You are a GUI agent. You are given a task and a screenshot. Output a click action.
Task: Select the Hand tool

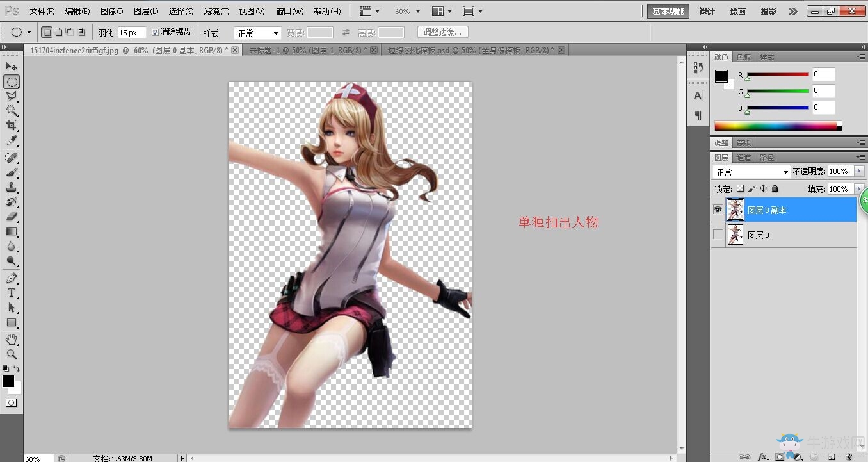12,339
